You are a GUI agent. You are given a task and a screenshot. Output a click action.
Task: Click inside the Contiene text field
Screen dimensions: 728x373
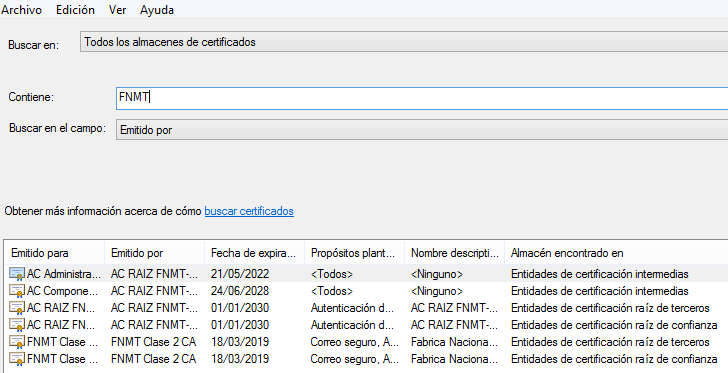422,98
